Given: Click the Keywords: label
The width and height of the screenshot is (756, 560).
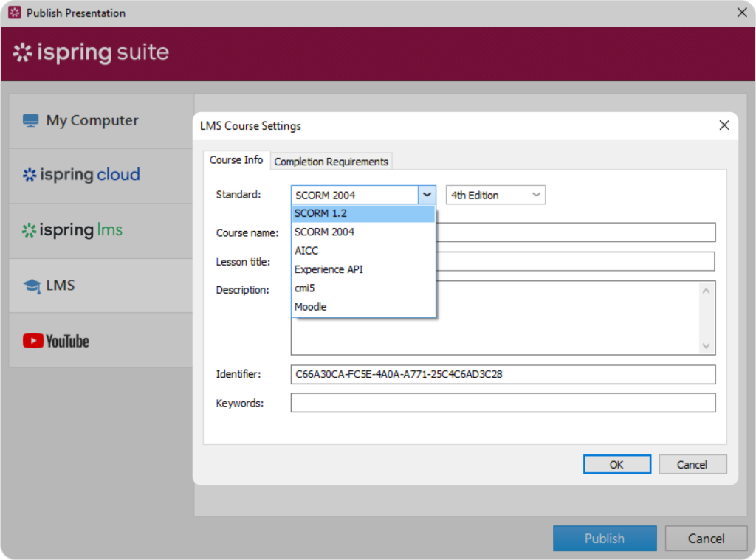Looking at the screenshot, I should pyautogui.click(x=240, y=403).
